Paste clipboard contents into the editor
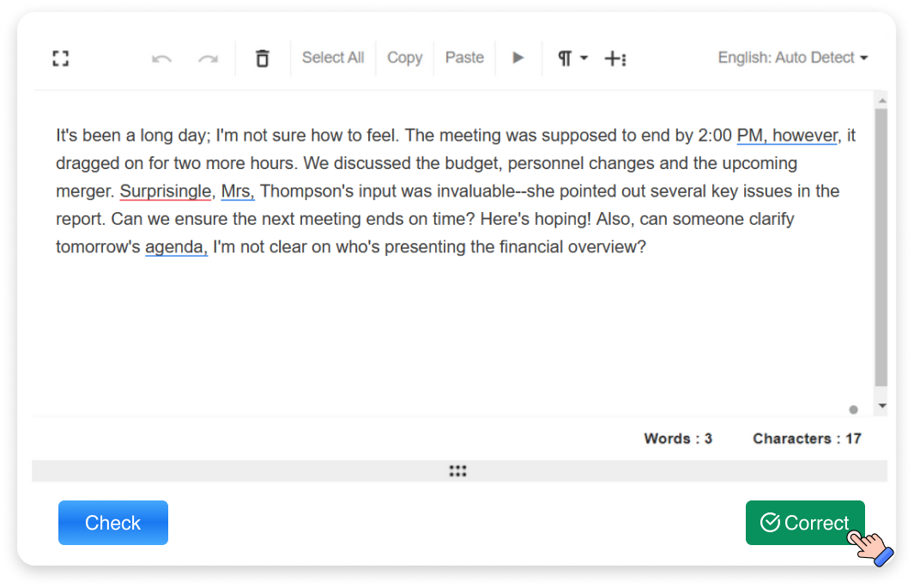This screenshot has height=588, width=914. (x=464, y=58)
